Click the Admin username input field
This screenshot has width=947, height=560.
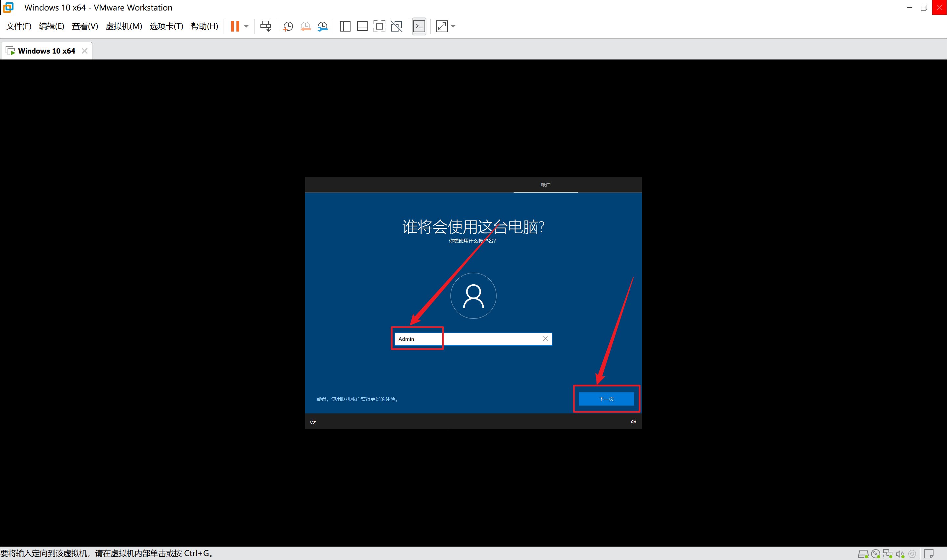click(468, 339)
